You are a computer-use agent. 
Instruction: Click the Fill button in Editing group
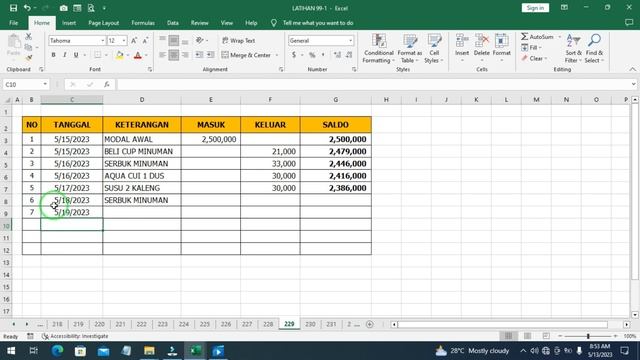point(531,48)
